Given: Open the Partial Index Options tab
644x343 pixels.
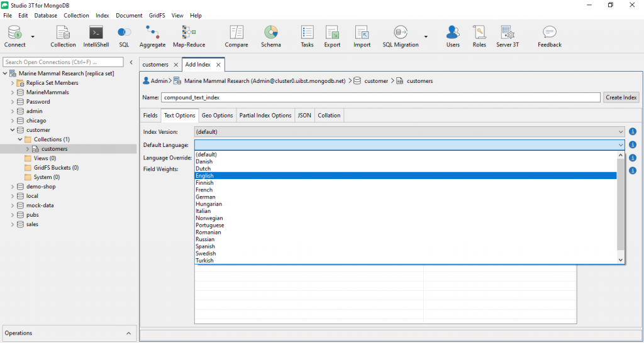Looking at the screenshot, I should [265, 116].
